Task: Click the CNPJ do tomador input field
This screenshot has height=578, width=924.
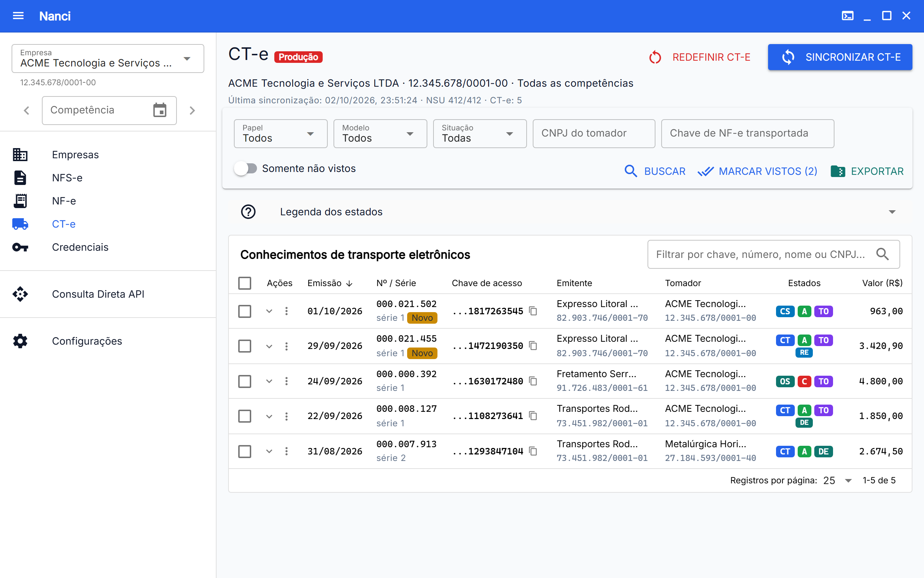Action: (x=594, y=133)
